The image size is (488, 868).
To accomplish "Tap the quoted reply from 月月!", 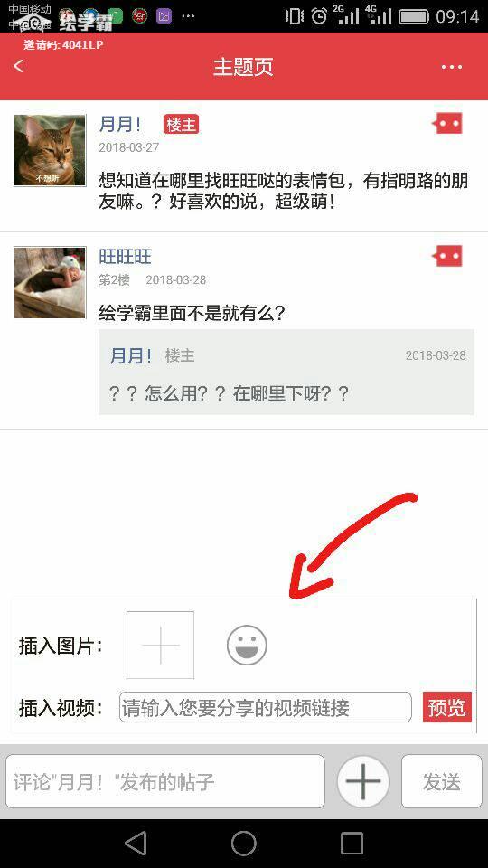I will tap(286, 372).
